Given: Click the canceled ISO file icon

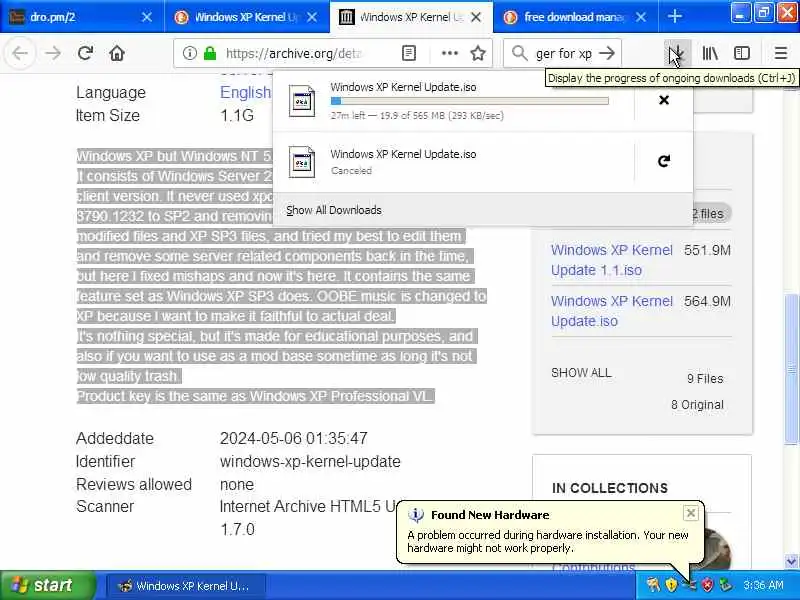Looking at the screenshot, I should (302, 162).
